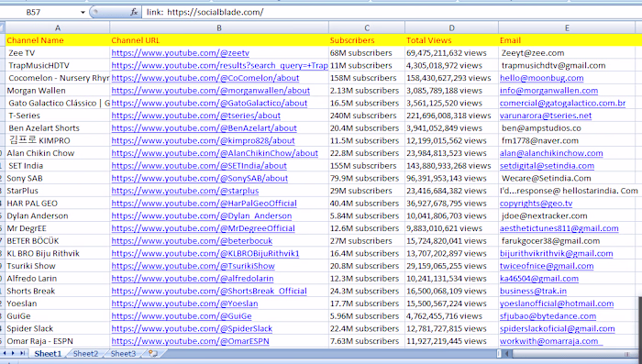Select column B header
642x364 pixels.
click(x=219, y=28)
